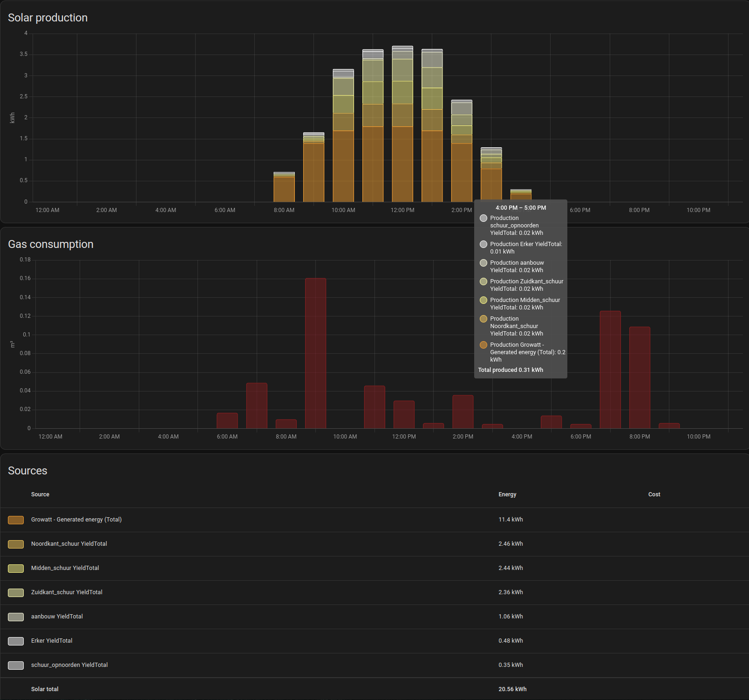Click the Erker YieldTotal color swatch
The width and height of the screenshot is (749, 700).
pyautogui.click(x=16, y=641)
